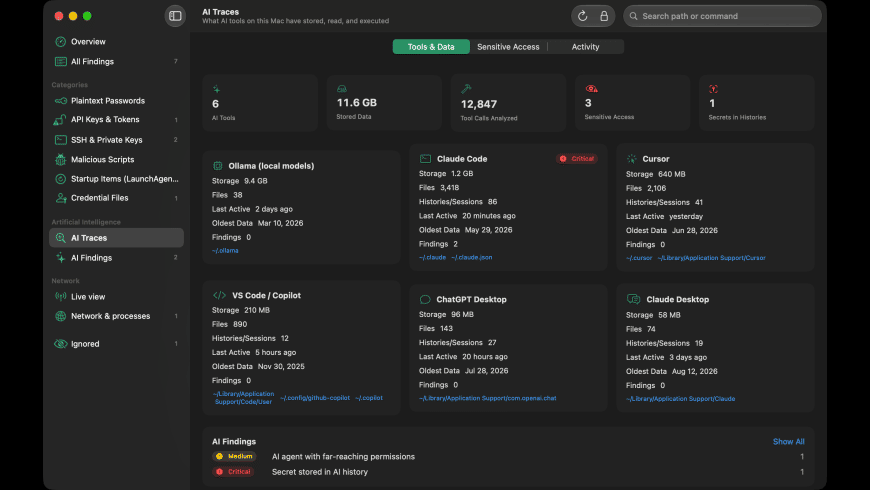Open VS Code Library/Application Support/Code/User link
Image resolution: width=870 pixels, height=490 pixels.
coord(243,397)
